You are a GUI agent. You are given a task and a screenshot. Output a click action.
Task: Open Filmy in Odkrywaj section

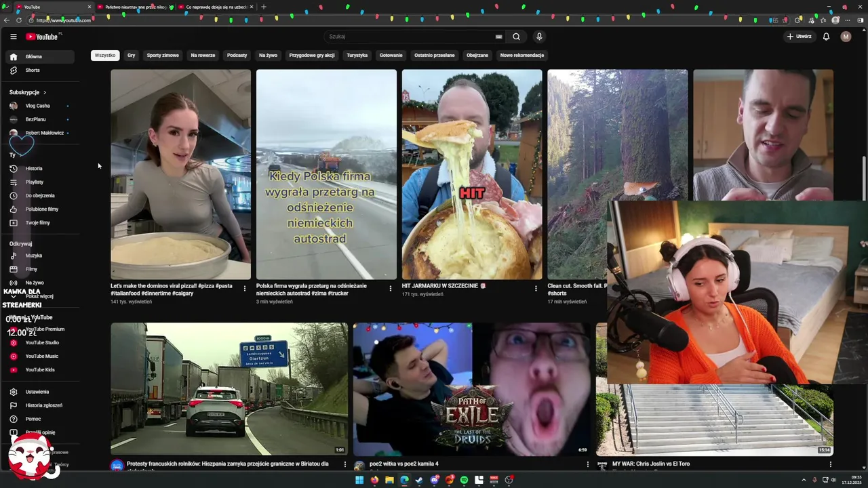click(39, 269)
